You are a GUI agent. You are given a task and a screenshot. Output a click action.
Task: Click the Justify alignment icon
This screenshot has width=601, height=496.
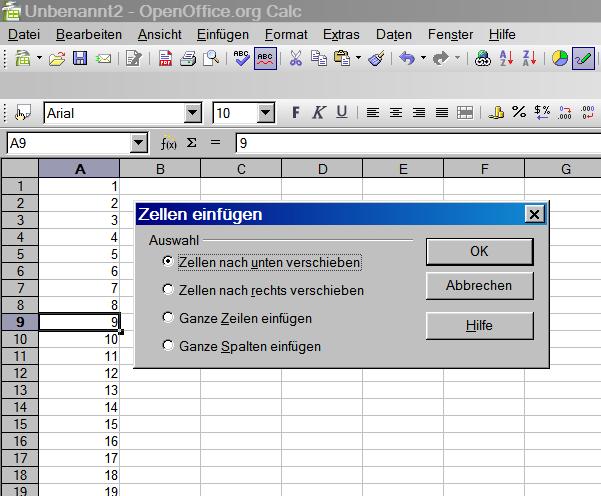tap(442, 113)
